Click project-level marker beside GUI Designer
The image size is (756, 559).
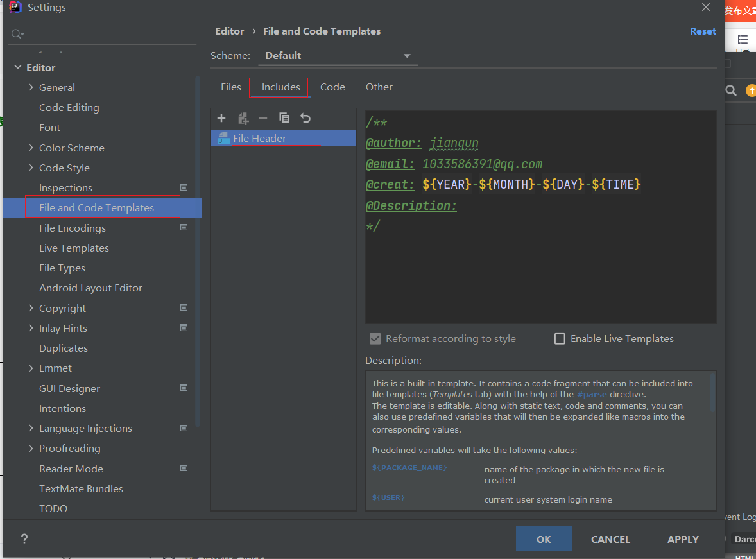[184, 388]
